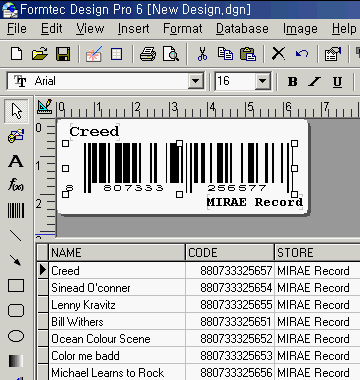Toggle Italic formatting
Viewport: 360px width, 380px height.
pyautogui.click(x=314, y=81)
